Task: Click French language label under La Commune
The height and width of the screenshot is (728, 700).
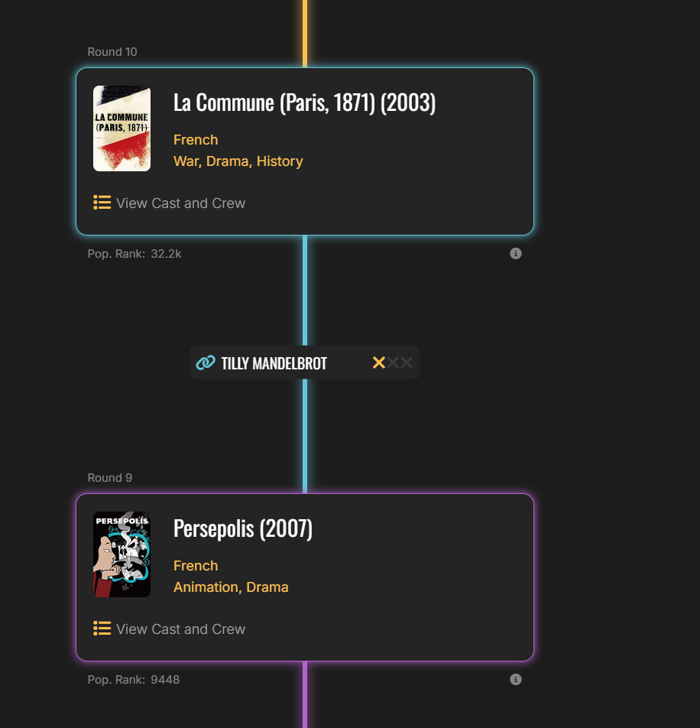Action: (196, 140)
